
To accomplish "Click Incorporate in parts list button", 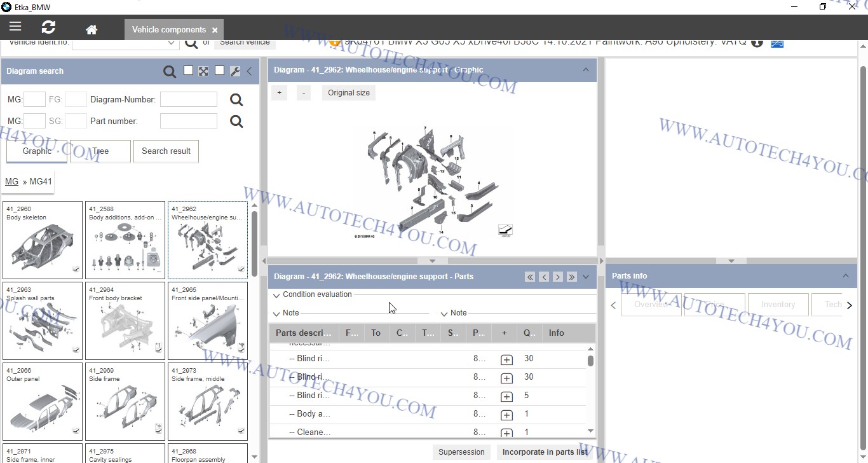I will pyautogui.click(x=545, y=452).
